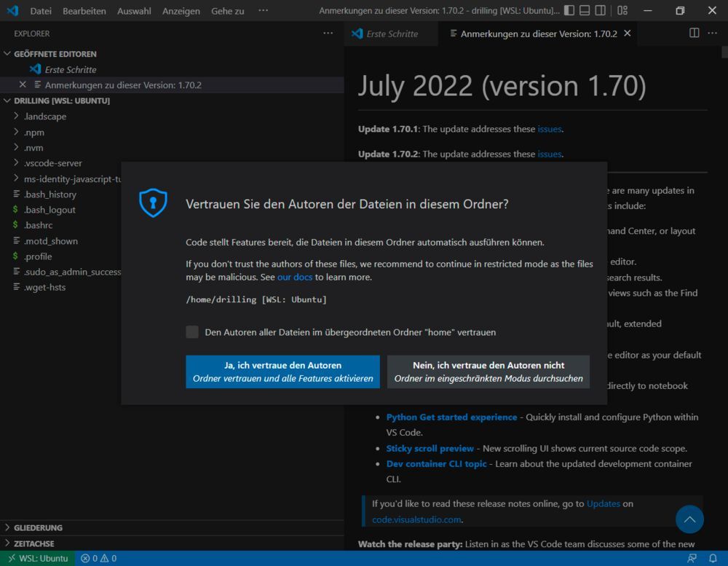Collapse the Geöffnete Editoren section

tap(55, 54)
